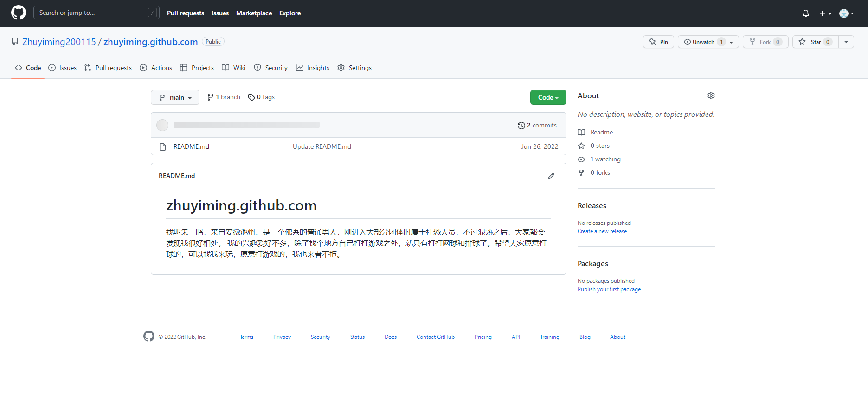Screen dimensions: 868x407
Task: Open the README.md file
Action: 191,146
